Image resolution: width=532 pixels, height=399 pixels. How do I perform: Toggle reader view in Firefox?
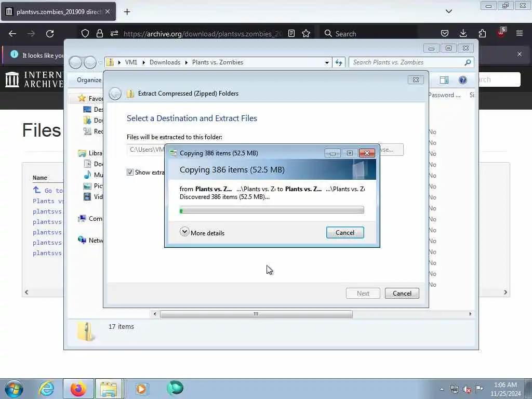291,33
